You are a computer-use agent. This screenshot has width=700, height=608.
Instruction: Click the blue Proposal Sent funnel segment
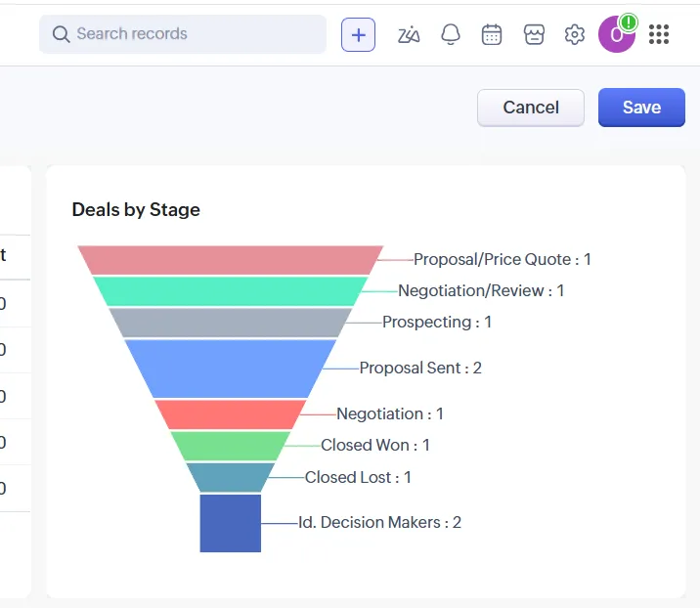(230, 368)
